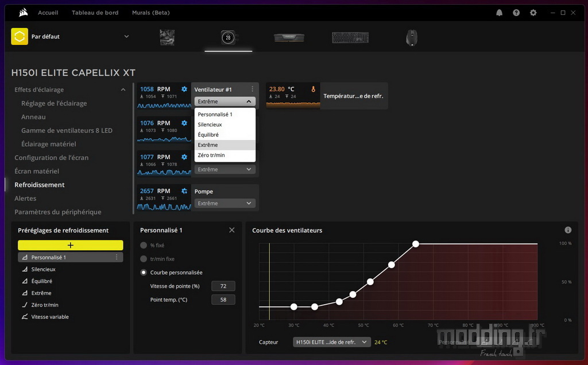Open iCUE settings gear in title bar

point(533,13)
